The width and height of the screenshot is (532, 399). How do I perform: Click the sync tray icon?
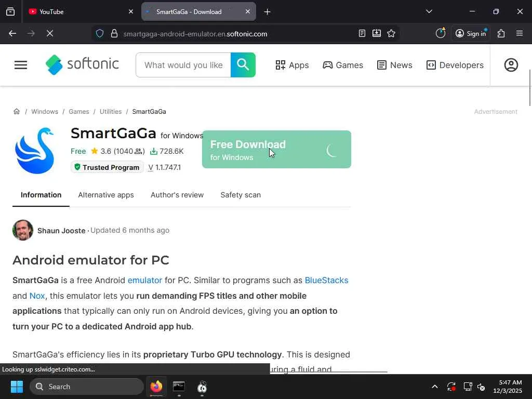click(451, 387)
